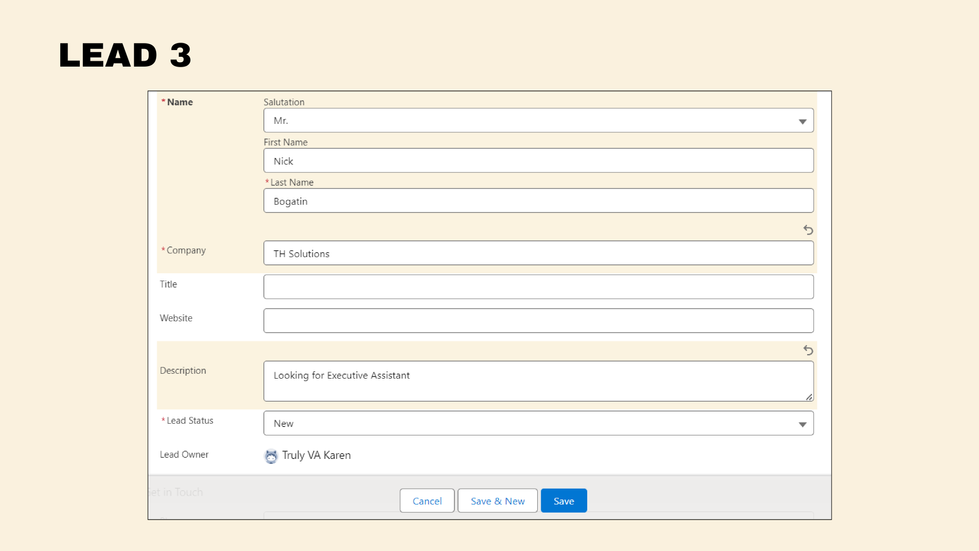Open the Salutation dropdown showing Mr.

pos(538,120)
